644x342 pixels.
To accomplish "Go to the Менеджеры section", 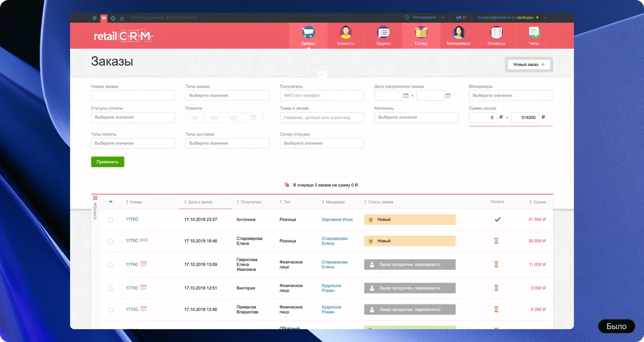I will pos(458,36).
